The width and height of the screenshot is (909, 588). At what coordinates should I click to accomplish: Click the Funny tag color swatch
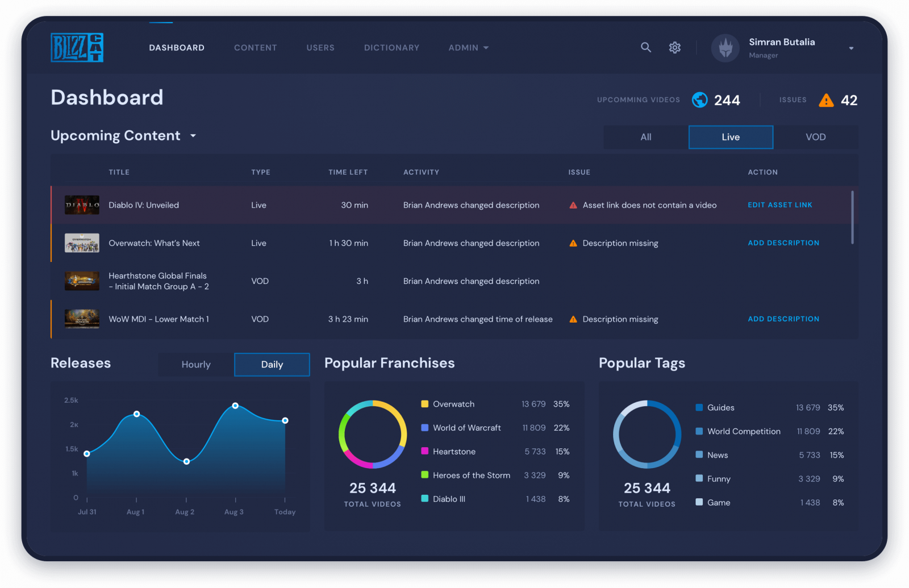(x=699, y=478)
